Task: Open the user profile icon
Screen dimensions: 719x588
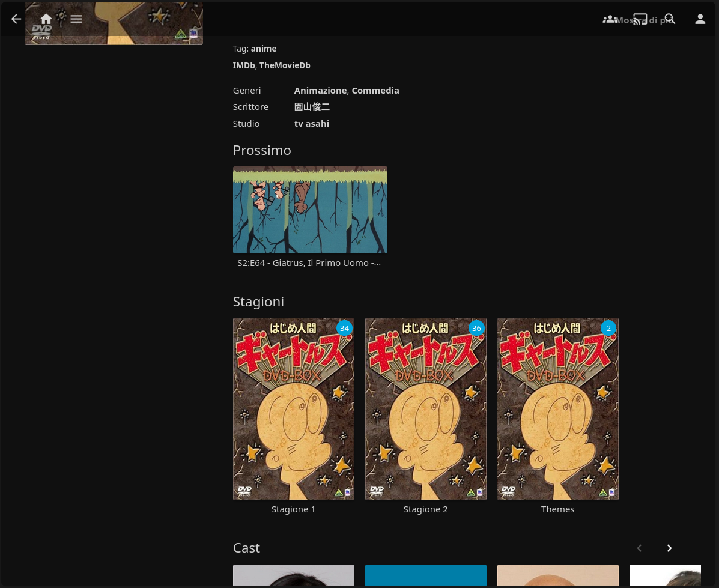Action: (700, 19)
